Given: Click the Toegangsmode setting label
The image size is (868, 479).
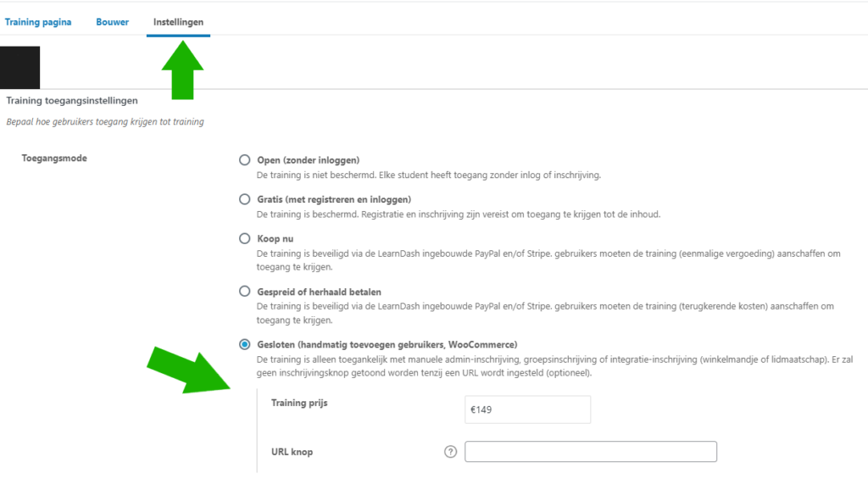Looking at the screenshot, I should (x=53, y=158).
